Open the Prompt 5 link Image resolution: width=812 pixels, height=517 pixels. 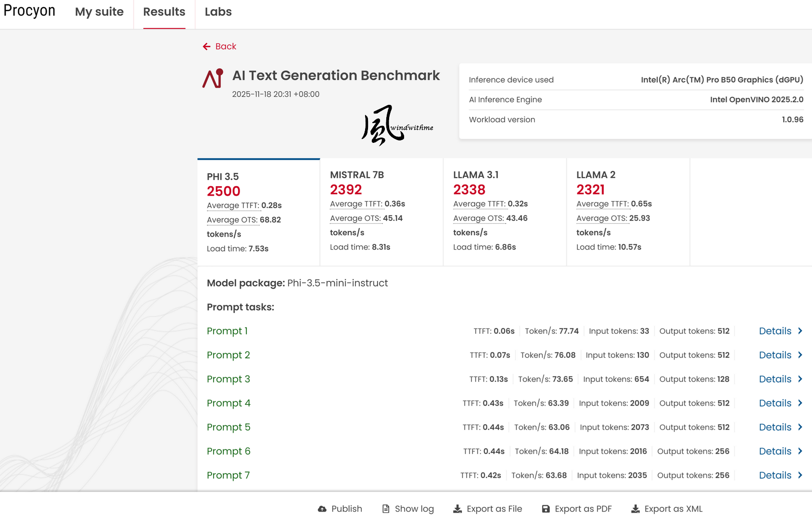228,427
